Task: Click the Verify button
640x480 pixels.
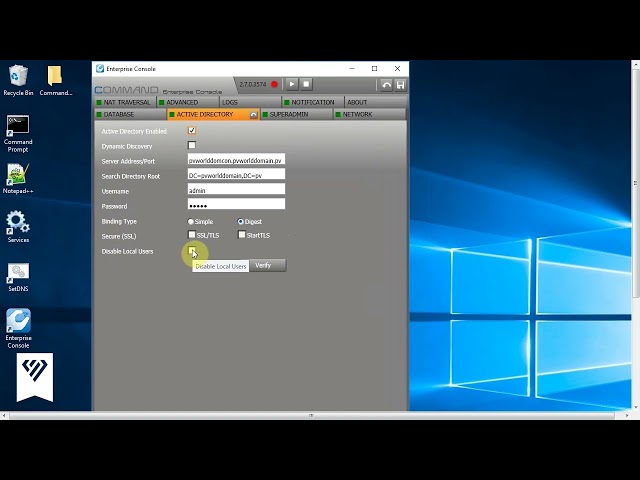Action: [267, 265]
